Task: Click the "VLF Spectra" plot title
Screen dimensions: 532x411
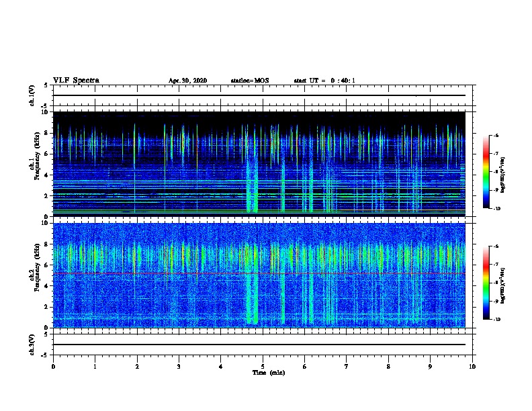Action: click(x=76, y=81)
